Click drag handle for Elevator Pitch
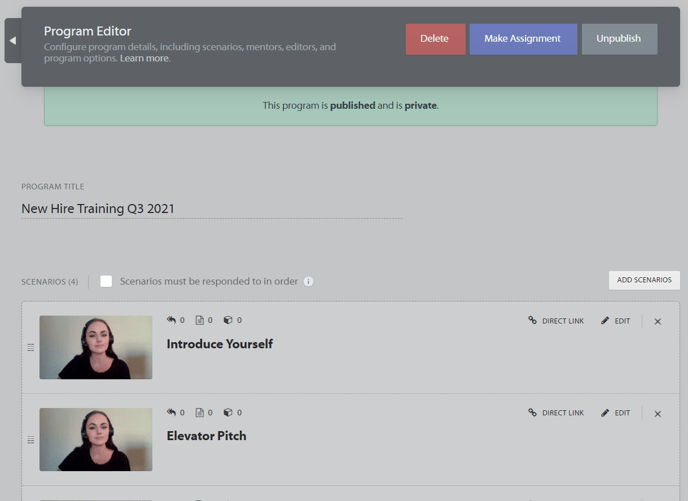Screen dimensions: 688x501 [x=31, y=440]
